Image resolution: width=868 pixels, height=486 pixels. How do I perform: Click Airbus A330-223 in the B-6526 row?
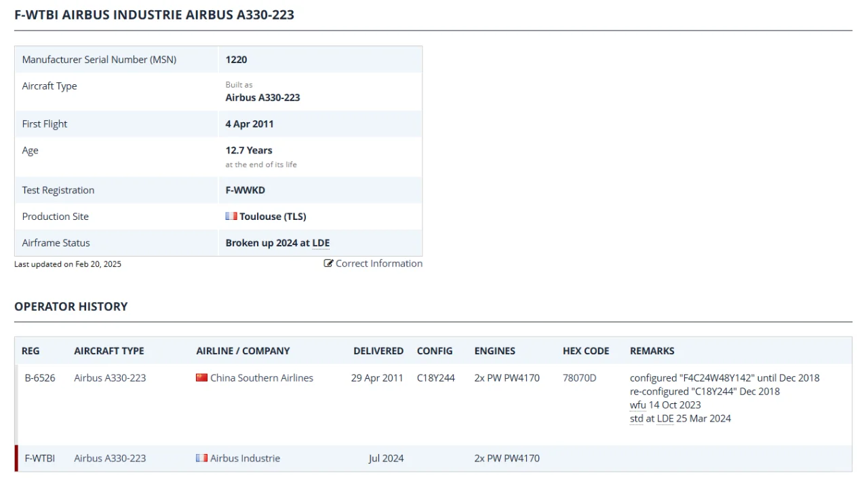[110, 378]
